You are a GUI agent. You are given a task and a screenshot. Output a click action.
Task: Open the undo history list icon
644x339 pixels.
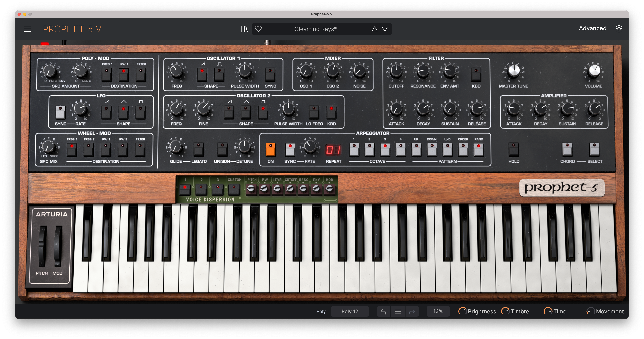point(397,311)
